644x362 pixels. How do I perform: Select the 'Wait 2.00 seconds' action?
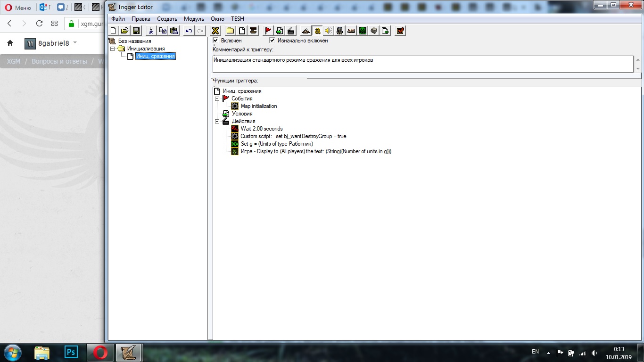pyautogui.click(x=262, y=129)
